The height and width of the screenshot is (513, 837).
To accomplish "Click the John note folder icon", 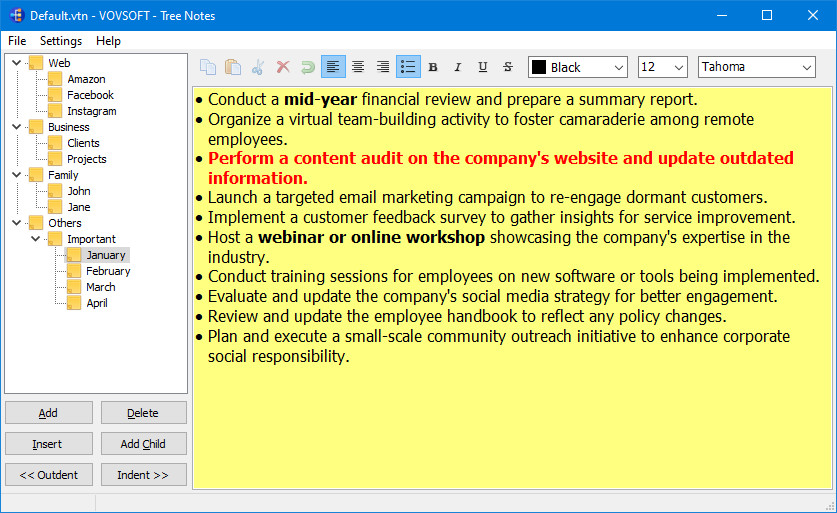I will [x=55, y=191].
